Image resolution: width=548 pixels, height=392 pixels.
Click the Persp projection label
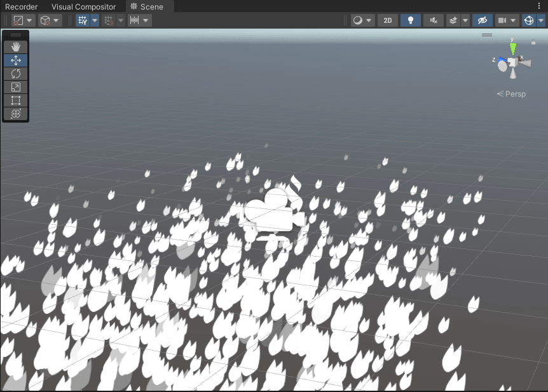[x=512, y=94]
